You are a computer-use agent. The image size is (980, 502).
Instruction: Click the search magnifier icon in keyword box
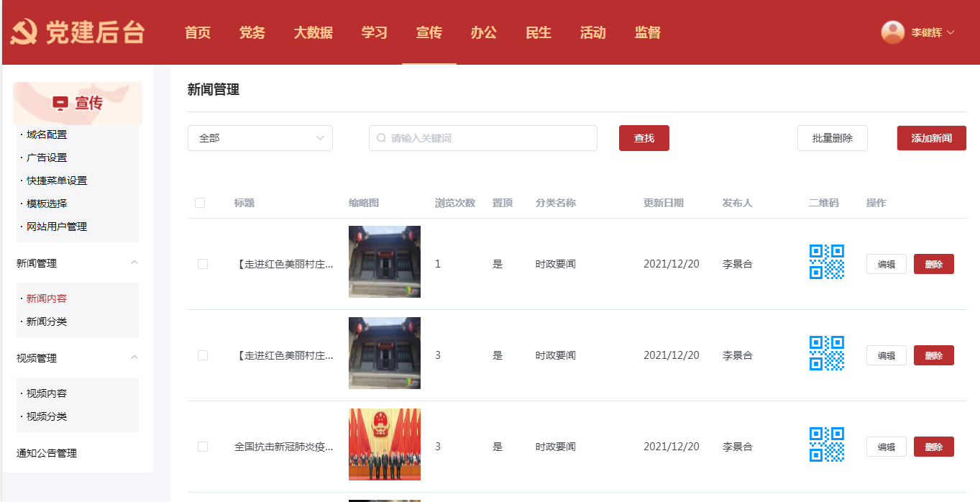(381, 138)
